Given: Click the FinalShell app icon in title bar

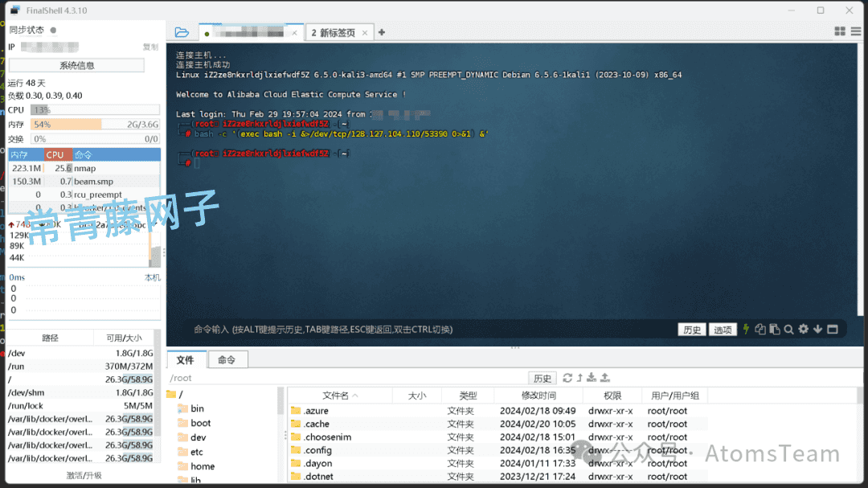Looking at the screenshot, I should [15, 10].
